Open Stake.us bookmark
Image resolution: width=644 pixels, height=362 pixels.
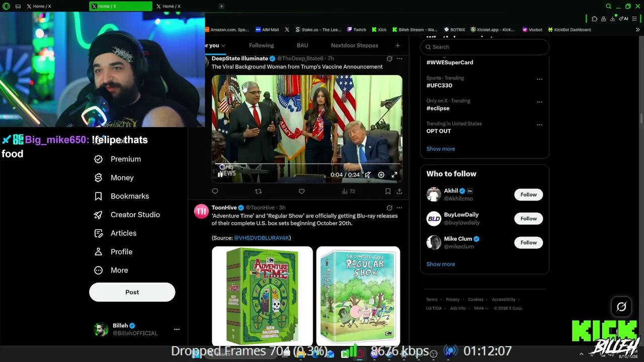(319, 30)
